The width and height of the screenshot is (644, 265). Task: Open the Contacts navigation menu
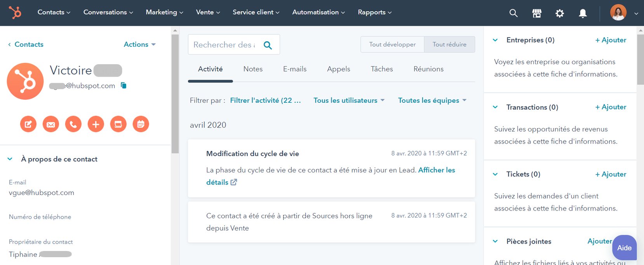pos(54,12)
